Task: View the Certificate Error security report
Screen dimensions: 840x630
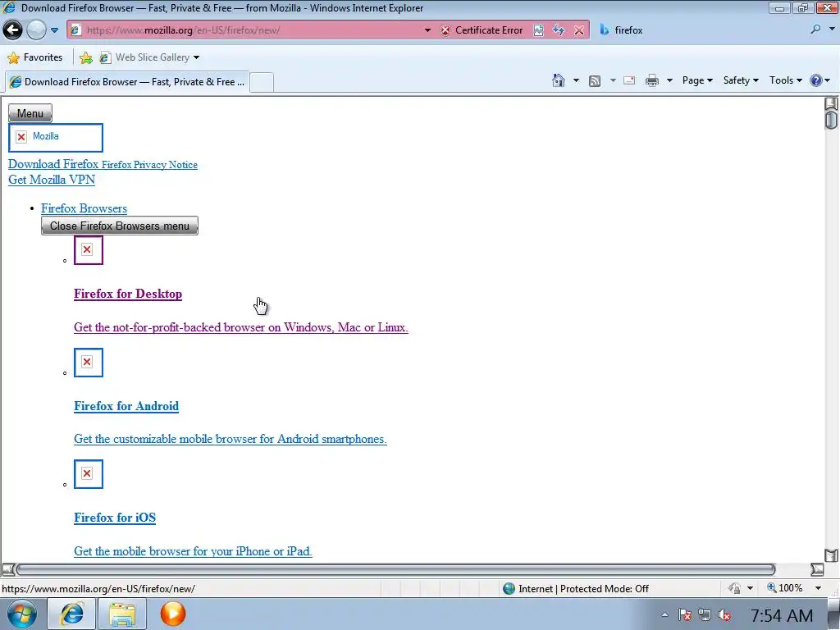Action: pyautogui.click(x=482, y=30)
